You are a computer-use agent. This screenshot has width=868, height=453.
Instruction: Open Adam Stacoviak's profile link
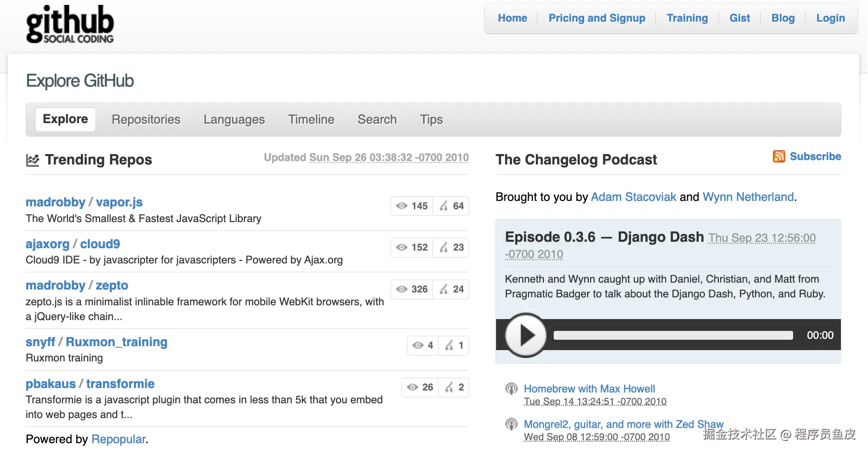(x=633, y=197)
